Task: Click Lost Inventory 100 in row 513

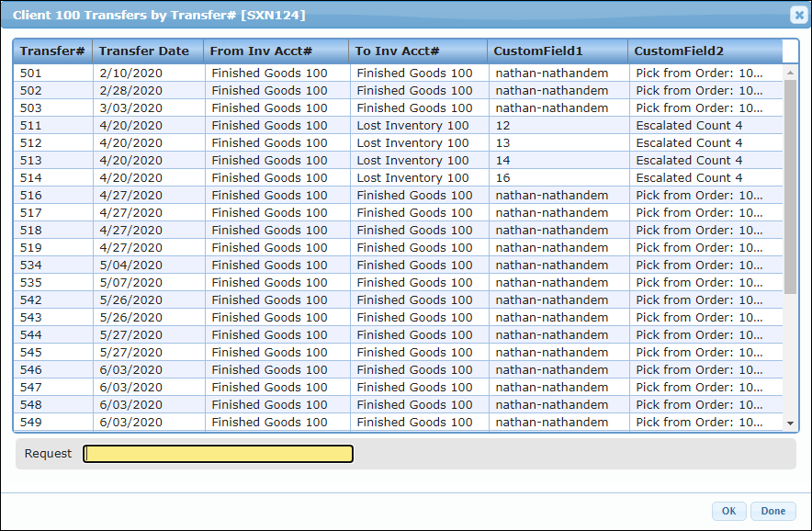Action: click(x=412, y=161)
